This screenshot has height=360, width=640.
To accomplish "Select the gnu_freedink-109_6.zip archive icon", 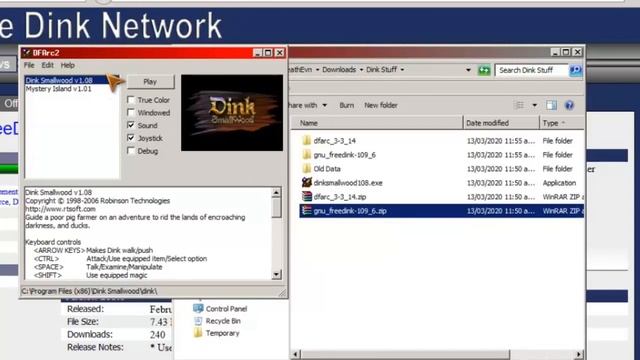I will [307, 211].
